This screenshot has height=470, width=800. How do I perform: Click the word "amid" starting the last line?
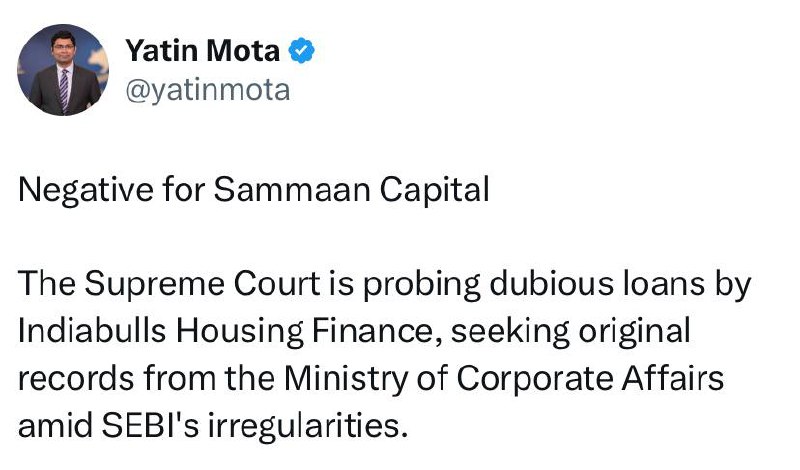50,424
